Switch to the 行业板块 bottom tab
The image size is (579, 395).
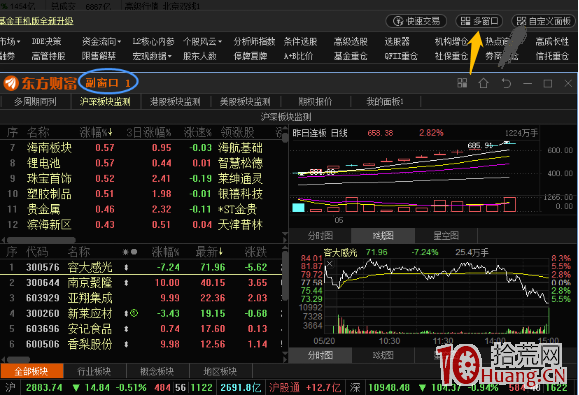[95, 371]
